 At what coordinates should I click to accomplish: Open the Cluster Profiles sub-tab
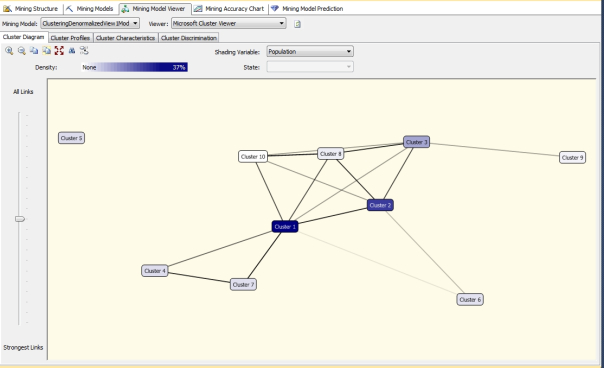click(x=70, y=38)
